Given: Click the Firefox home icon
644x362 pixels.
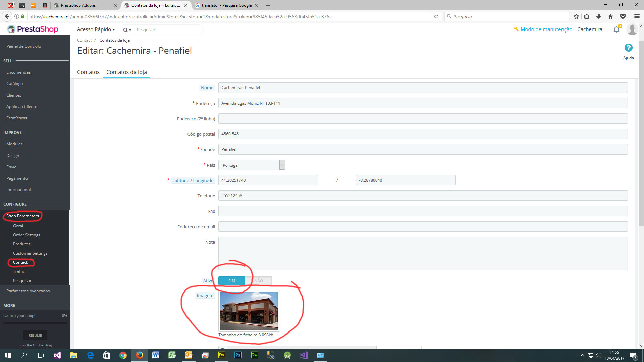Looking at the screenshot, I should click(610, 16).
